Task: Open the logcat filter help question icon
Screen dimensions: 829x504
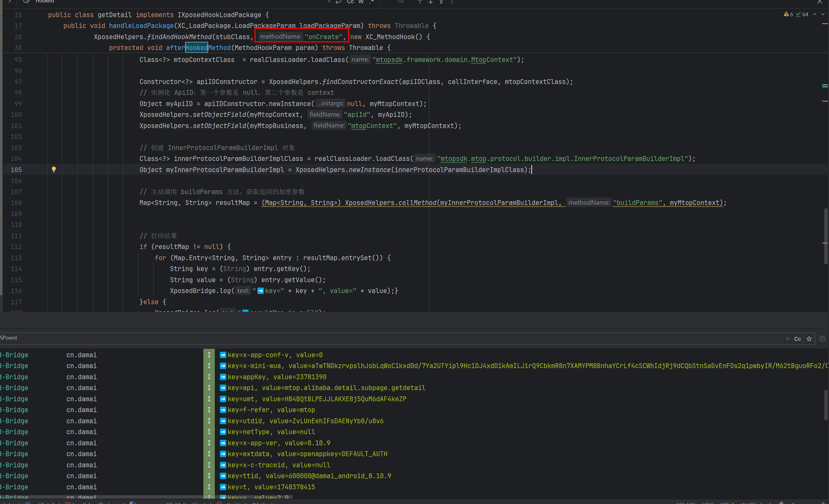Action: (x=822, y=339)
